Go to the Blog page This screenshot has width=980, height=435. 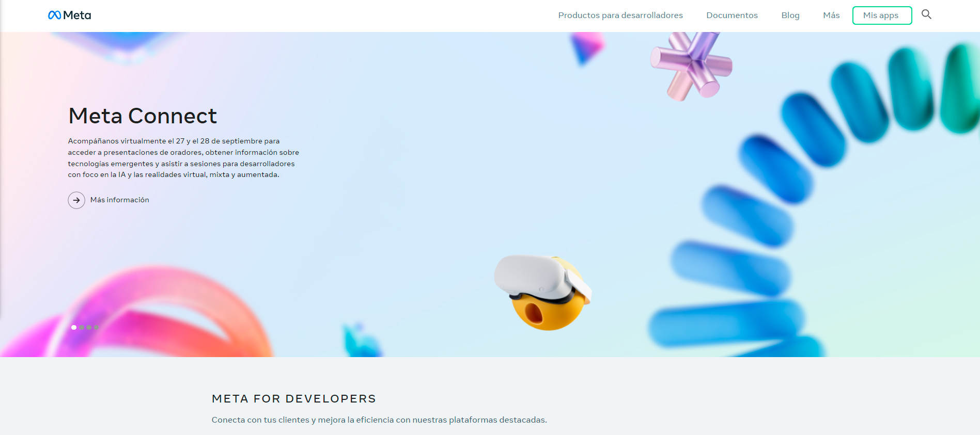790,15
